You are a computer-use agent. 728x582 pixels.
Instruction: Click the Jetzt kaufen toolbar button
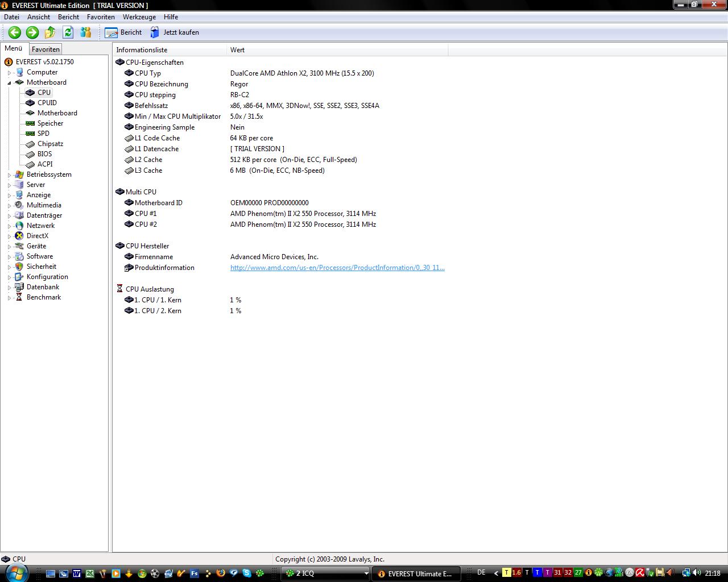[174, 32]
